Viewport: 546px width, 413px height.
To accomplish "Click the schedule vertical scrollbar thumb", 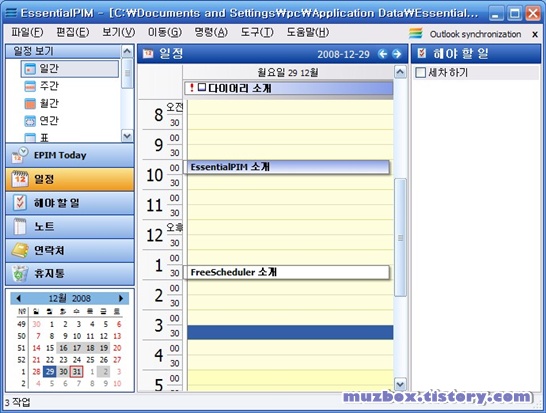I will 400,237.
